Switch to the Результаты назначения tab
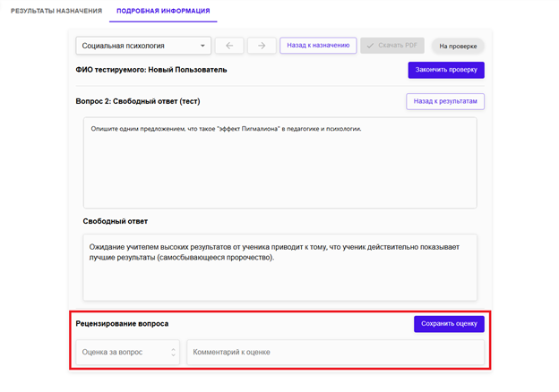Viewport: 559px width, 392px height. (x=56, y=11)
